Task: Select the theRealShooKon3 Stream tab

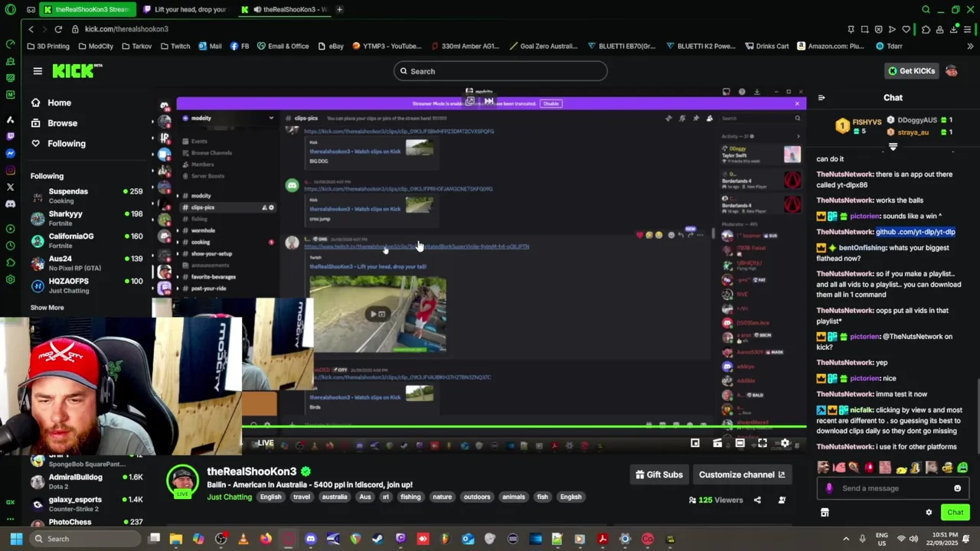Action: tap(87, 10)
